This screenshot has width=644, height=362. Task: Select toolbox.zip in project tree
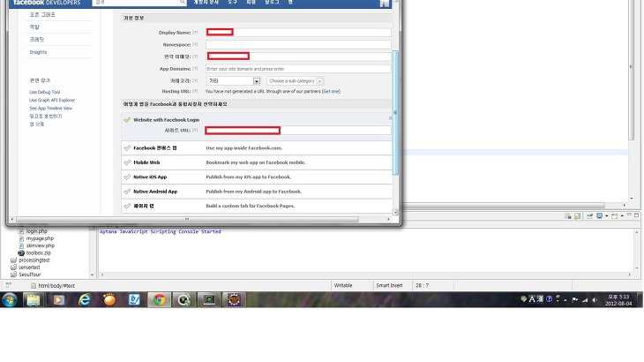[39, 253]
